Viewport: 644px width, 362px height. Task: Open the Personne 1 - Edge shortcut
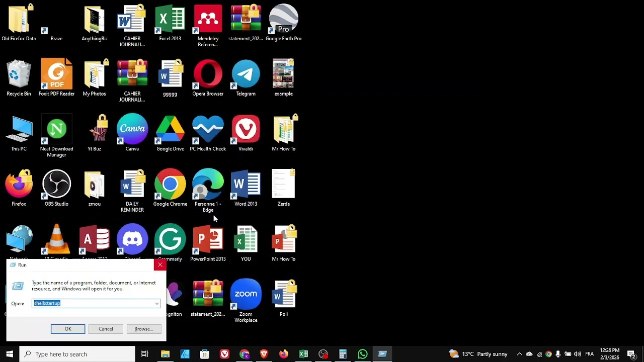click(x=208, y=191)
